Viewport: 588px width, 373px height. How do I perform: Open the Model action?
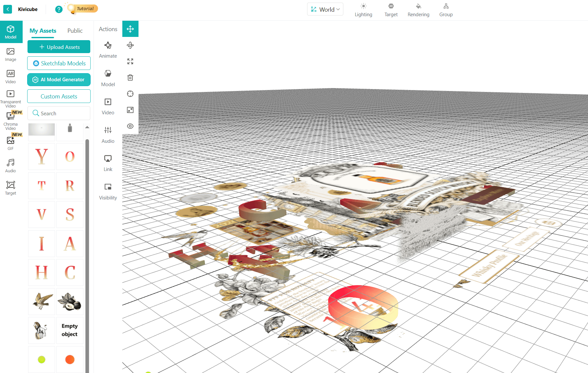[108, 78]
